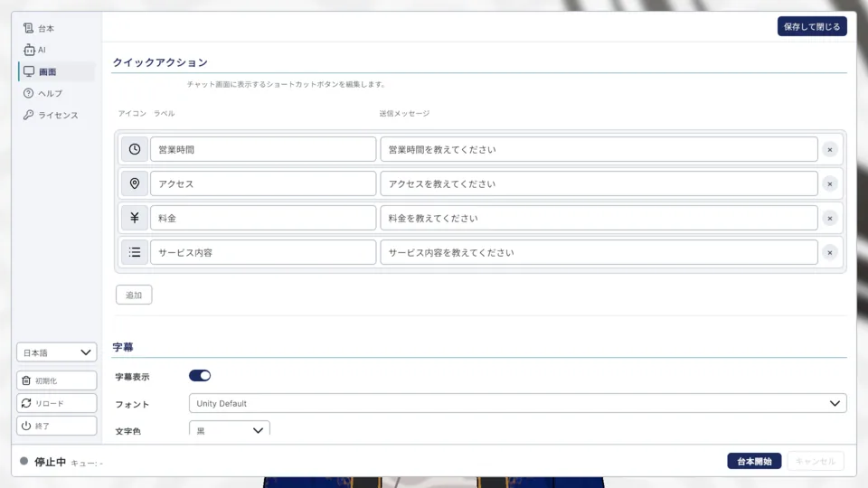
Task: Click the アイコン column header
Action: tap(132, 114)
